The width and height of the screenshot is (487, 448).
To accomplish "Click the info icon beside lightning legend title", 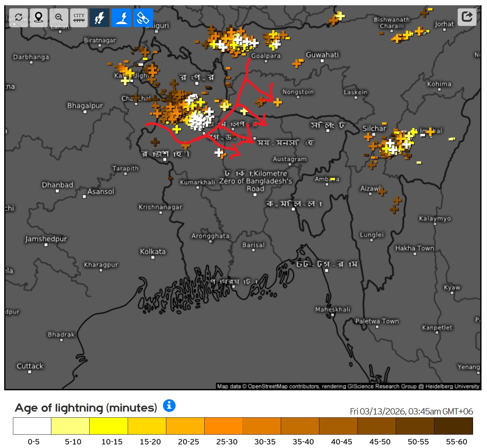I will tap(169, 405).
